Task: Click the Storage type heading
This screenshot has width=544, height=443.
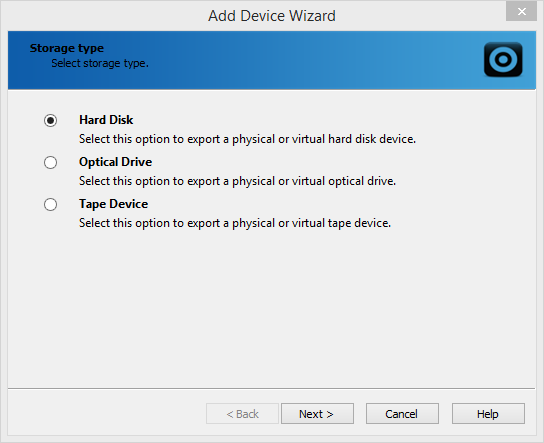Action: pos(67,48)
